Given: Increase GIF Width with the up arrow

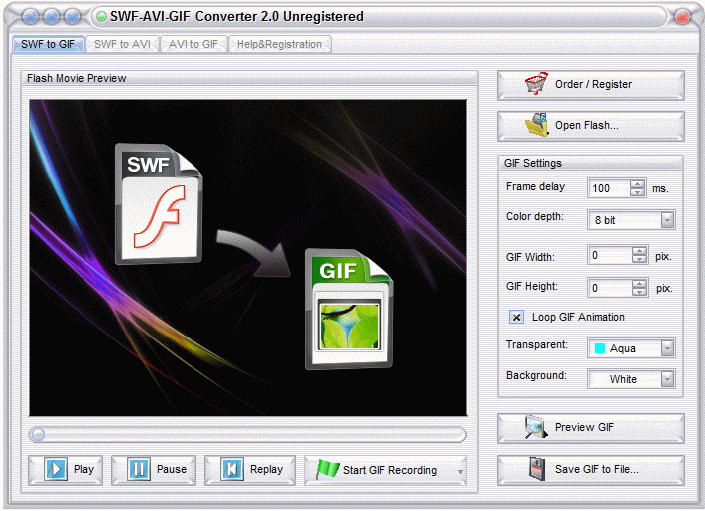Looking at the screenshot, I should (x=639, y=251).
